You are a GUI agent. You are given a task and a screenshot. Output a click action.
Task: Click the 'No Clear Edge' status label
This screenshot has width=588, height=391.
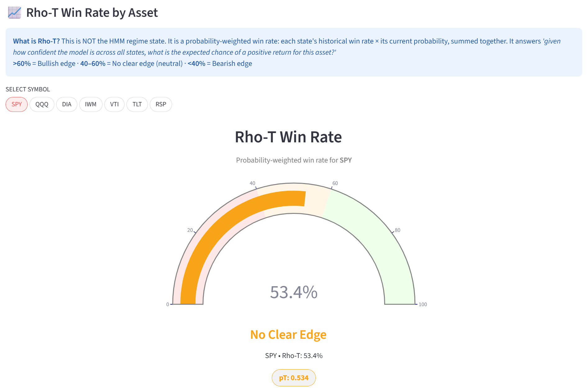coord(288,335)
